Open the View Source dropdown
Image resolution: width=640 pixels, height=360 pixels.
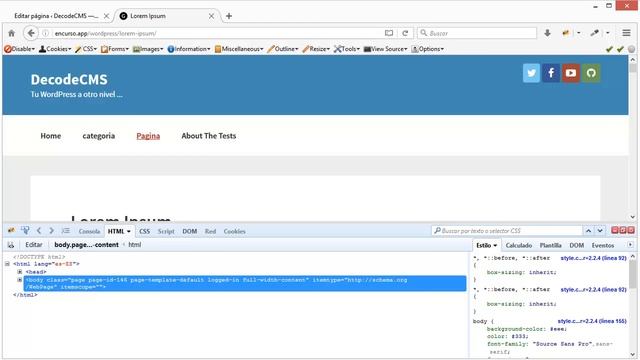(x=386, y=49)
